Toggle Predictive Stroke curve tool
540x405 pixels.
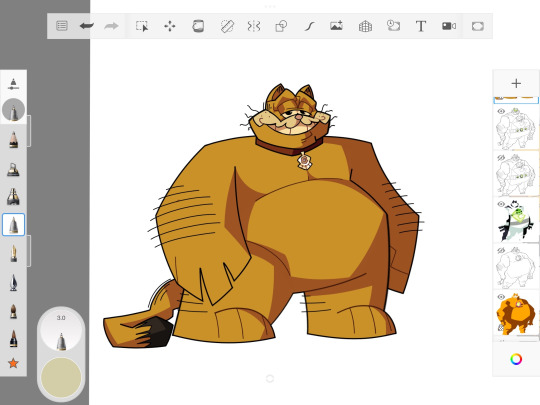click(x=309, y=26)
